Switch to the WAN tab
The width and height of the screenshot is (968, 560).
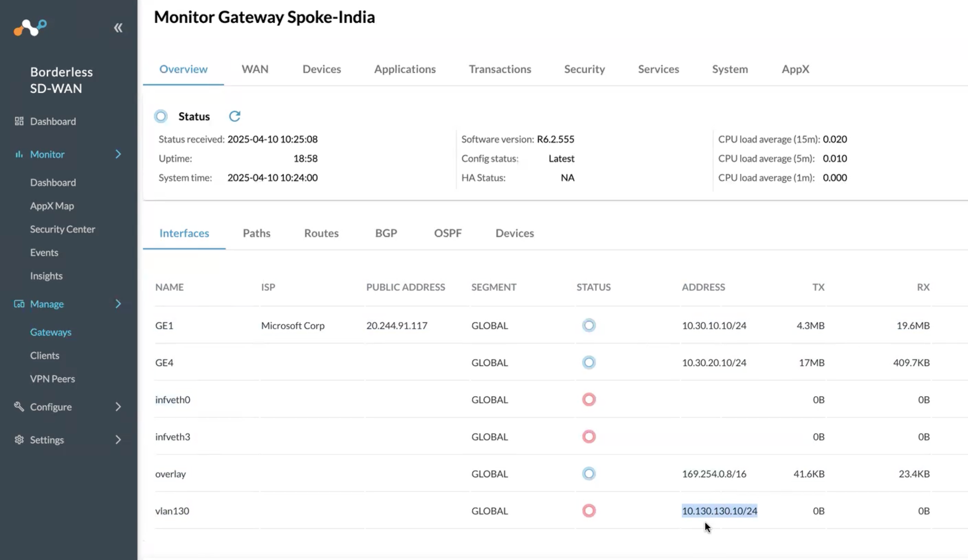click(x=255, y=69)
